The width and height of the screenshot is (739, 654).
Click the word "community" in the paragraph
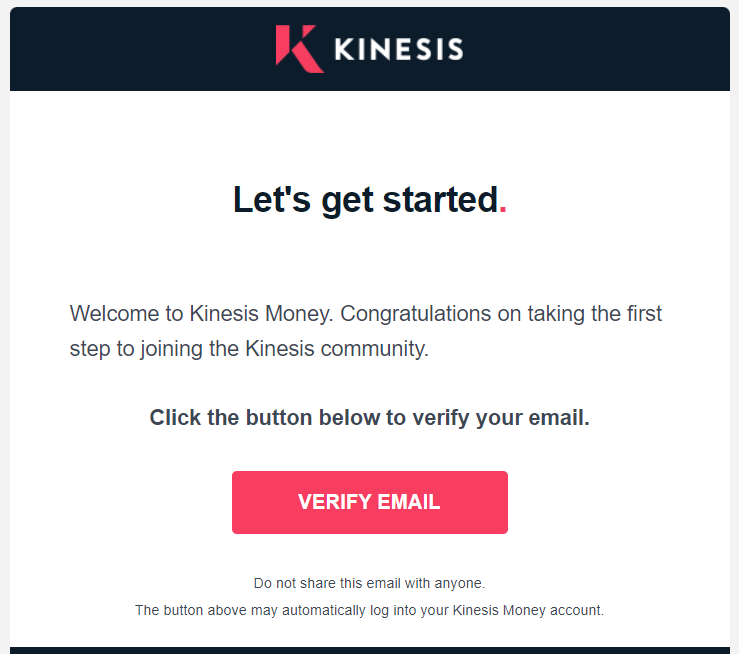click(x=375, y=349)
